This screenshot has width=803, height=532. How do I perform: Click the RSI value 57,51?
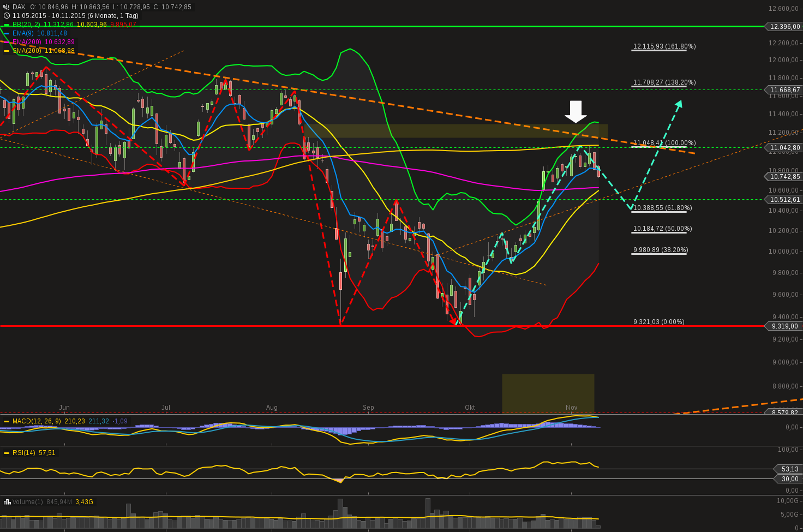coord(47,453)
